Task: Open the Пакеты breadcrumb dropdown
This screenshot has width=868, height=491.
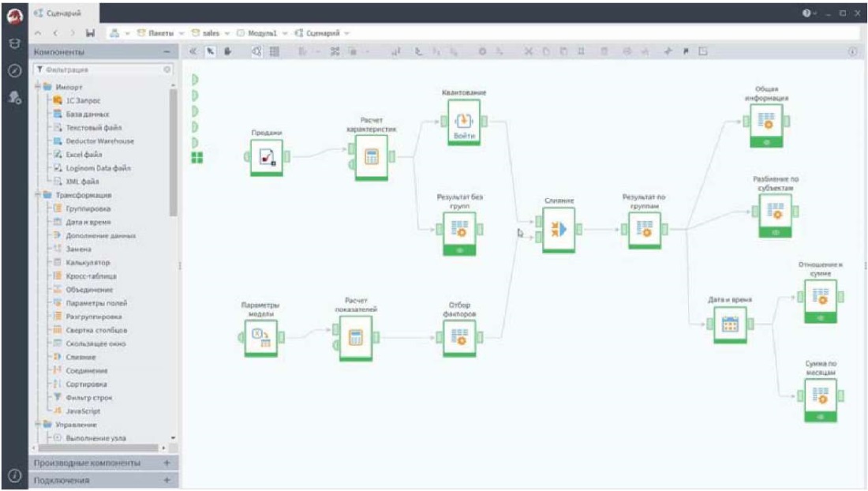Action: [x=181, y=34]
